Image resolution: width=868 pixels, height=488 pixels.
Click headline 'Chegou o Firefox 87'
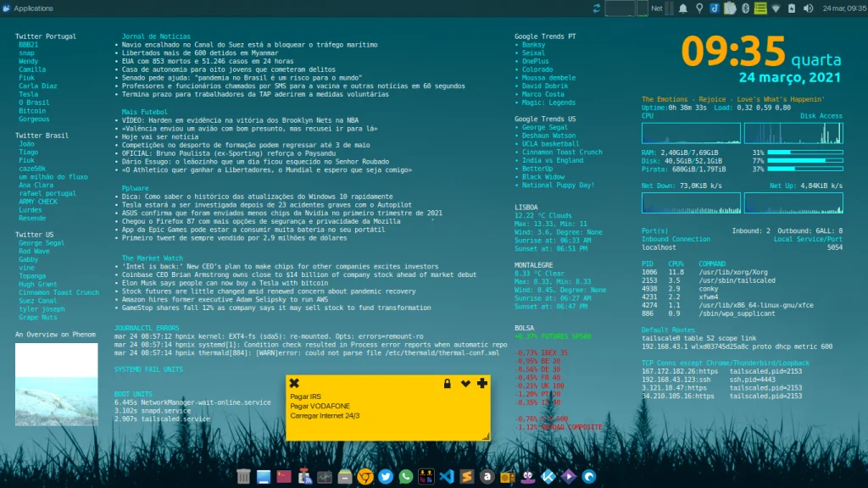click(x=261, y=221)
